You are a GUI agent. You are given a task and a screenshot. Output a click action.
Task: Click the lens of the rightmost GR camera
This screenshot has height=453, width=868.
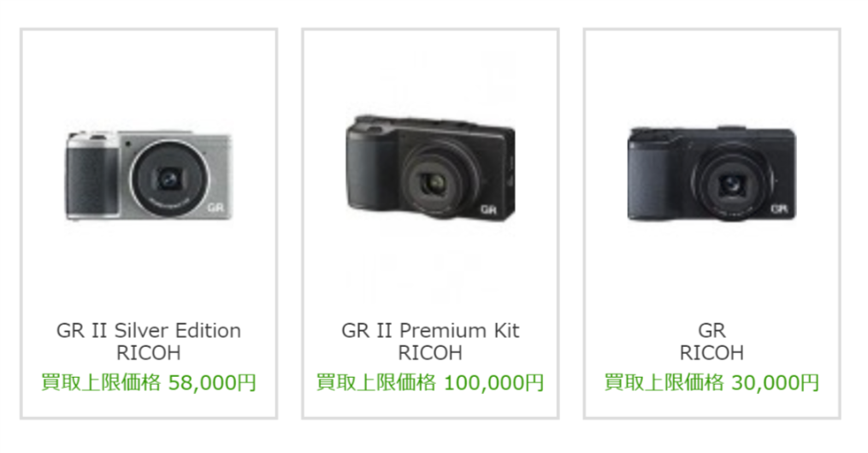[x=731, y=183]
